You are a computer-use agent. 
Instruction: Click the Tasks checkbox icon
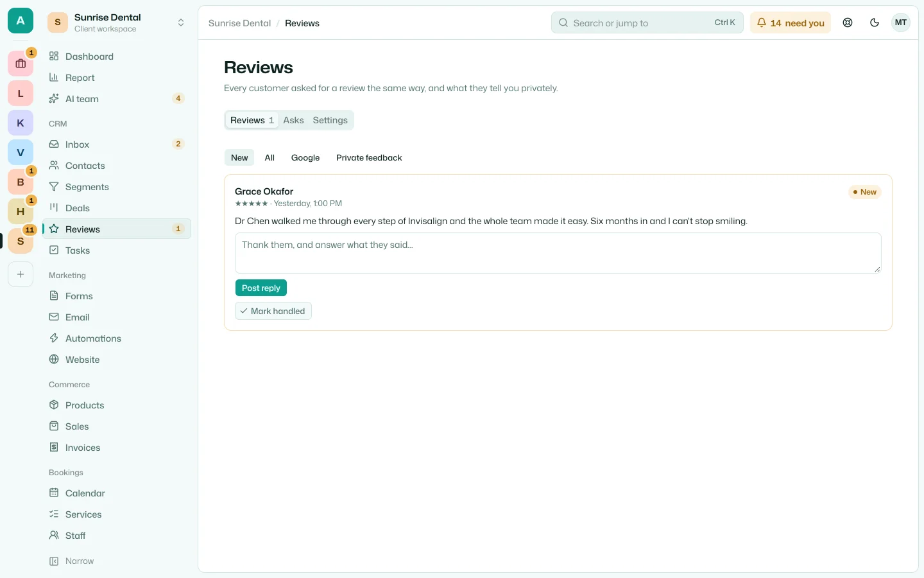54,250
